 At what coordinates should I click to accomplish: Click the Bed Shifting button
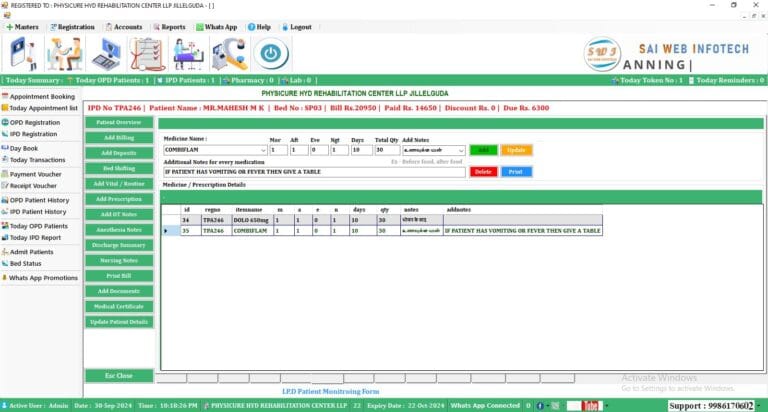[x=119, y=168]
